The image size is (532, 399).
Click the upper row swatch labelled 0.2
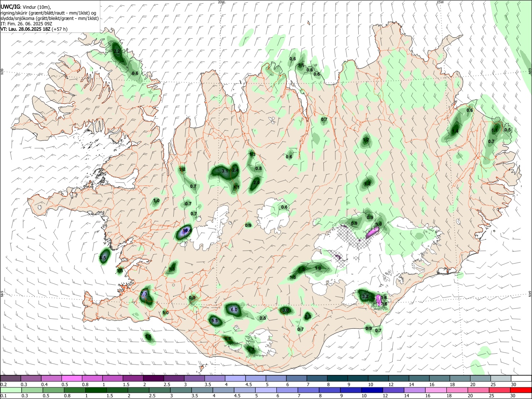[x=10, y=379]
